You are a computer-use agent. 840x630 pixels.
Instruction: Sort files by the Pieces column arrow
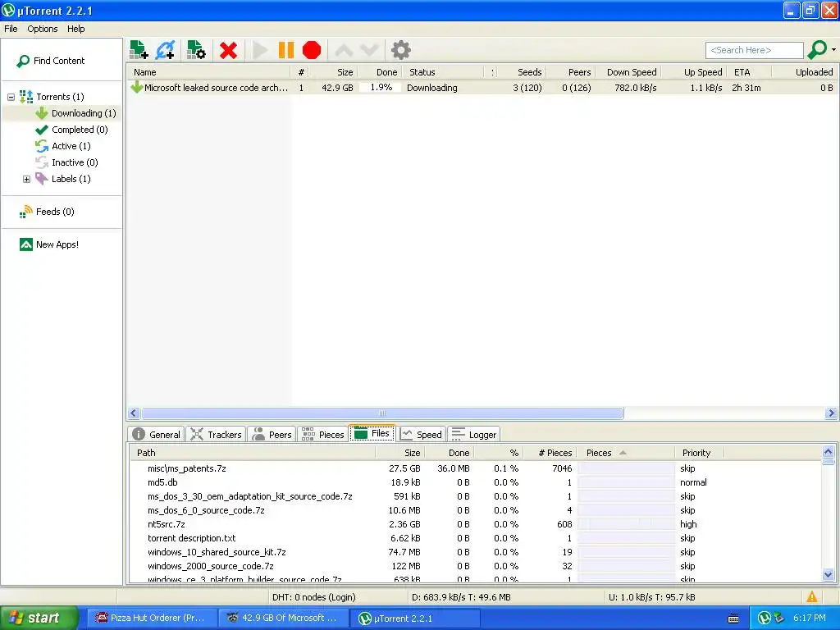click(x=623, y=453)
